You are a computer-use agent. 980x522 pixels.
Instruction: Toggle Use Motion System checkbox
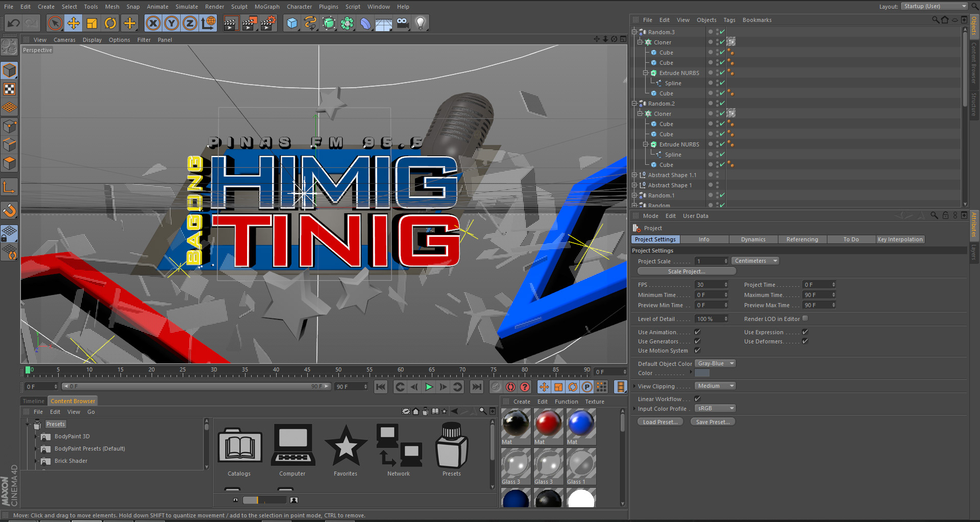click(697, 351)
